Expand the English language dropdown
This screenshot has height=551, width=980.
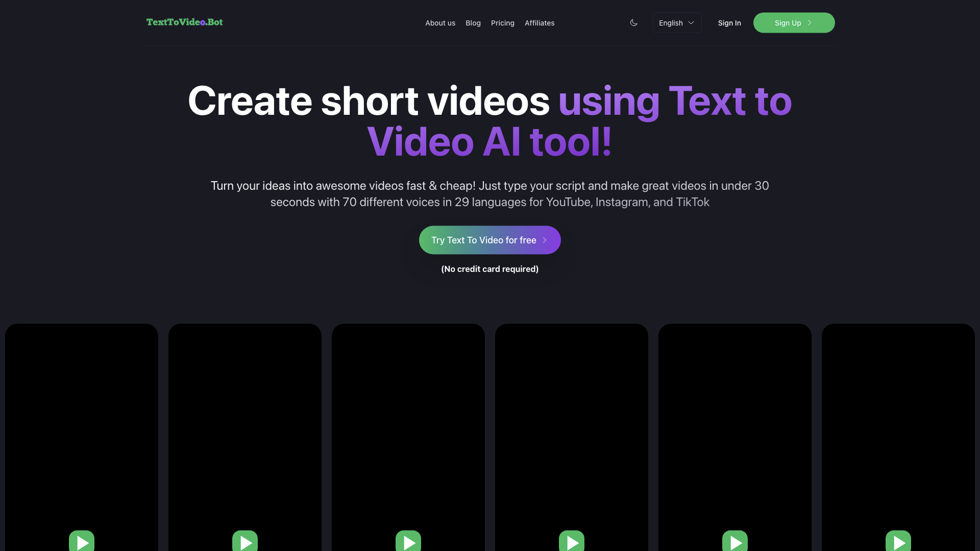click(x=676, y=23)
